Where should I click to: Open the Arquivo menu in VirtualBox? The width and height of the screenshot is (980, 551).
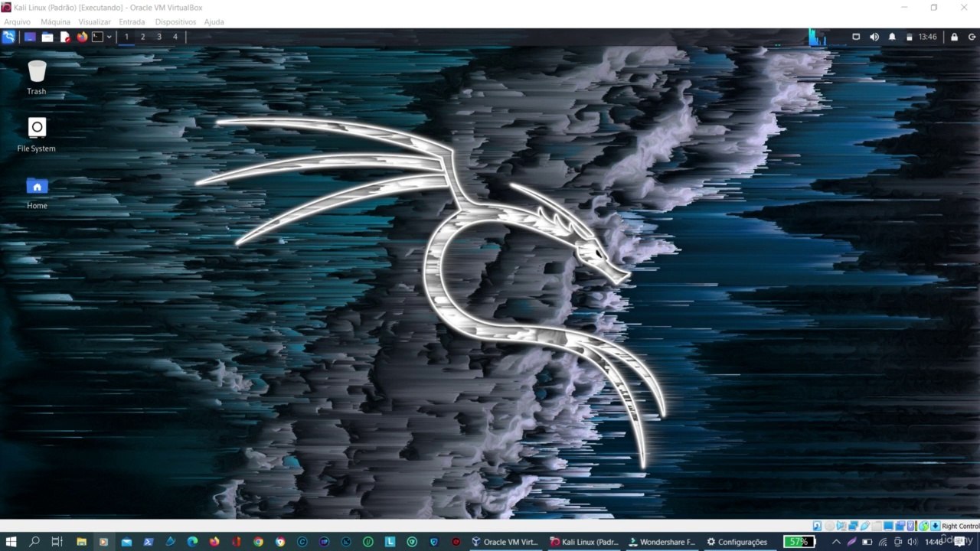tap(18, 22)
